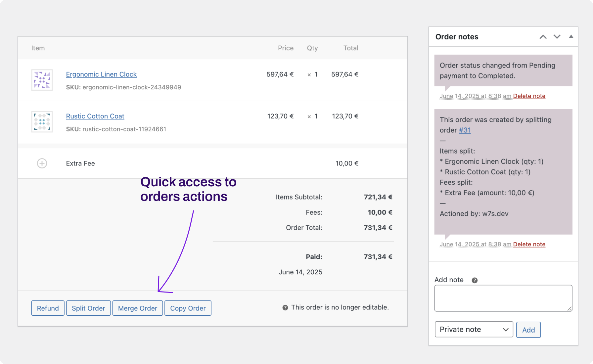
Task: Open the Rustic Cotton Coat product thumbnail
Action: point(42,122)
